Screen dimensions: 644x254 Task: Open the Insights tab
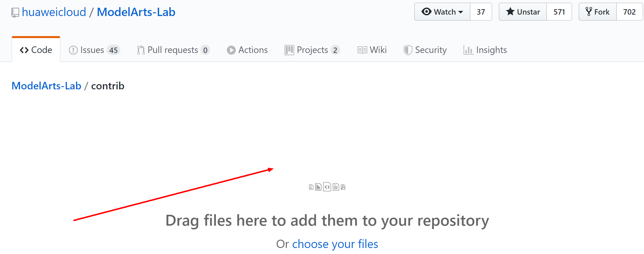485,50
